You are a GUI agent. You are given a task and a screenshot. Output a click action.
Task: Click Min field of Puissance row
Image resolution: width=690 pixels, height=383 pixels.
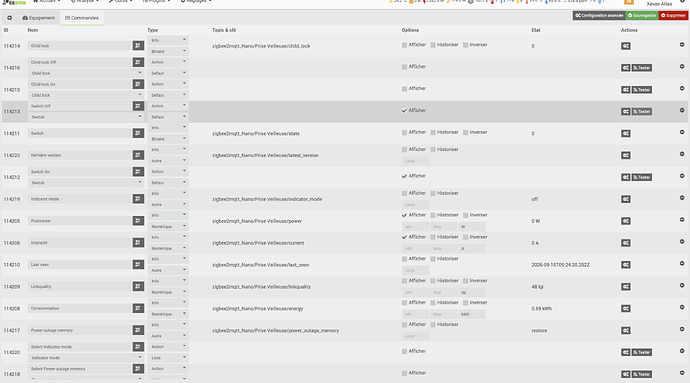(415, 227)
